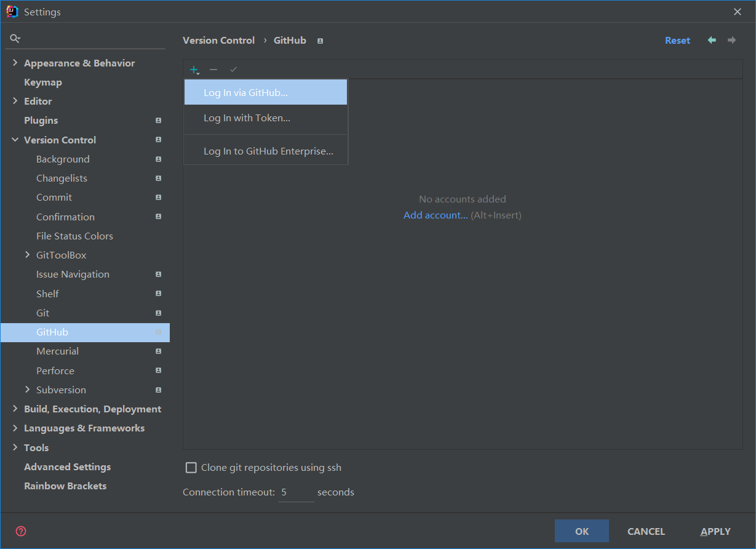The image size is (756, 549).
Task: Open File Status Colors settings
Action: pos(74,236)
